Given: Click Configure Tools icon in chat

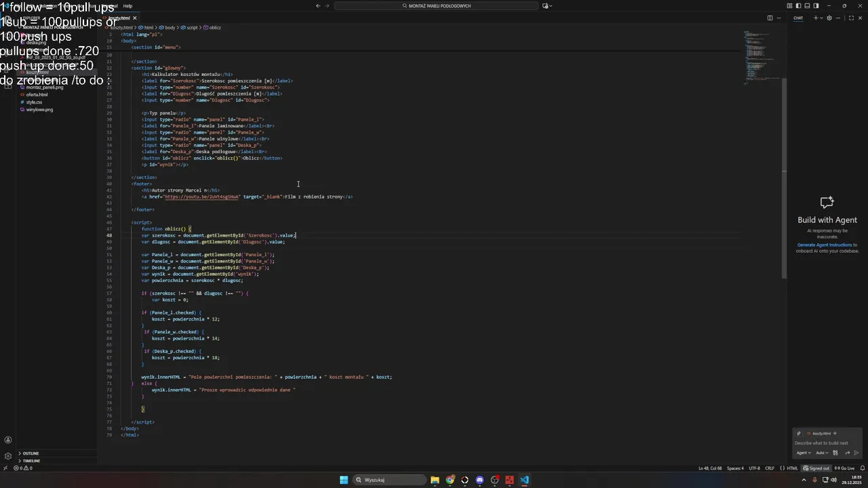Looking at the screenshot, I should coord(835,453).
